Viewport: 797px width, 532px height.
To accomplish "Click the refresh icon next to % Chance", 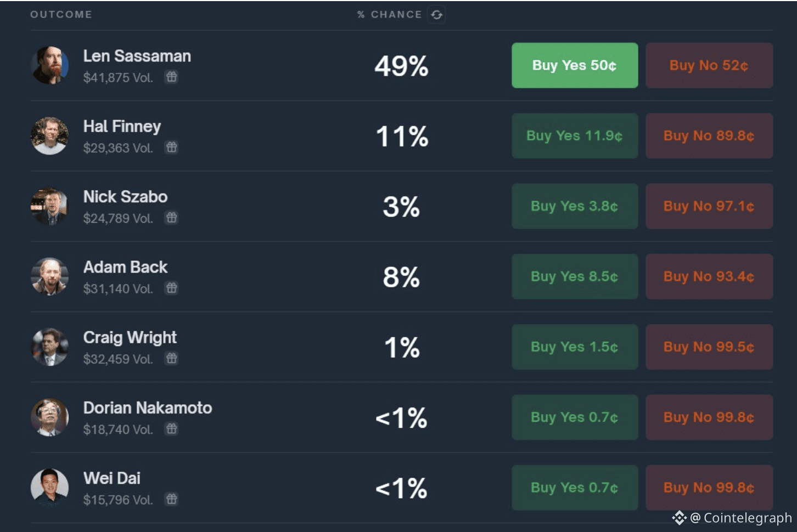I will click(x=436, y=15).
